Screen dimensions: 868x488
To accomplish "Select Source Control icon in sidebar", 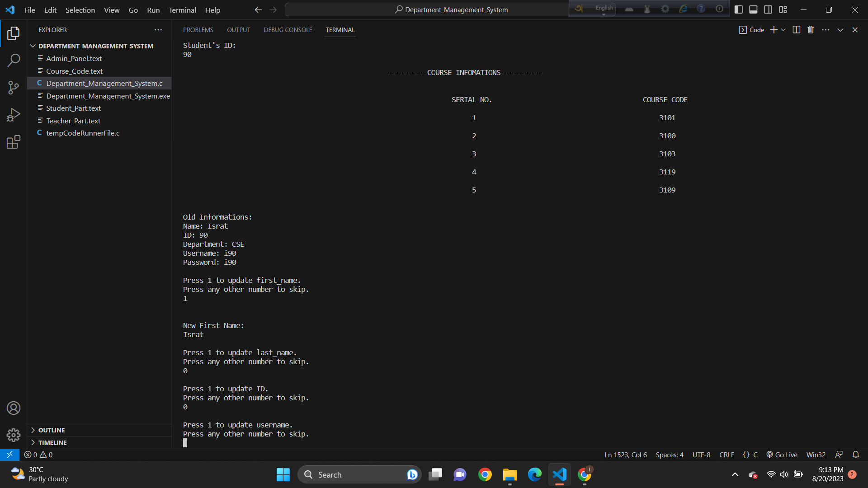I will pos(14,87).
